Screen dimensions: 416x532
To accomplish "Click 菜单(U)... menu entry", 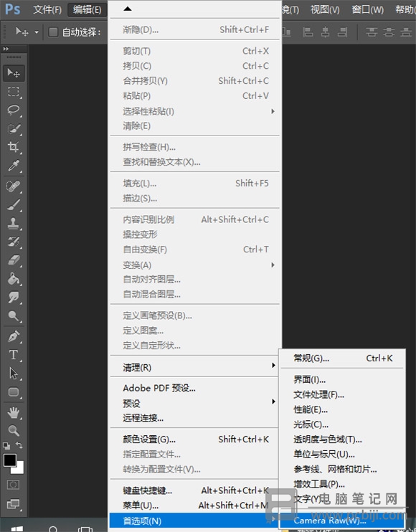I will click(x=195, y=505).
